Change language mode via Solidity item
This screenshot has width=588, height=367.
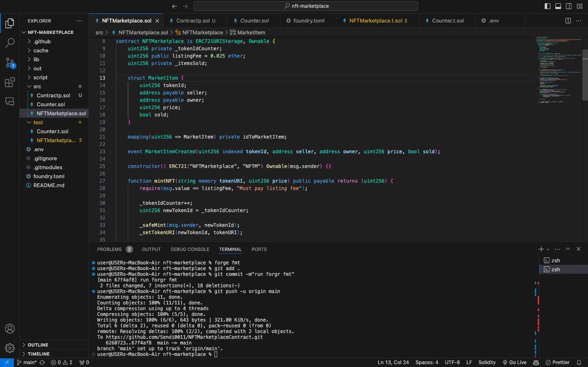(x=487, y=362)
